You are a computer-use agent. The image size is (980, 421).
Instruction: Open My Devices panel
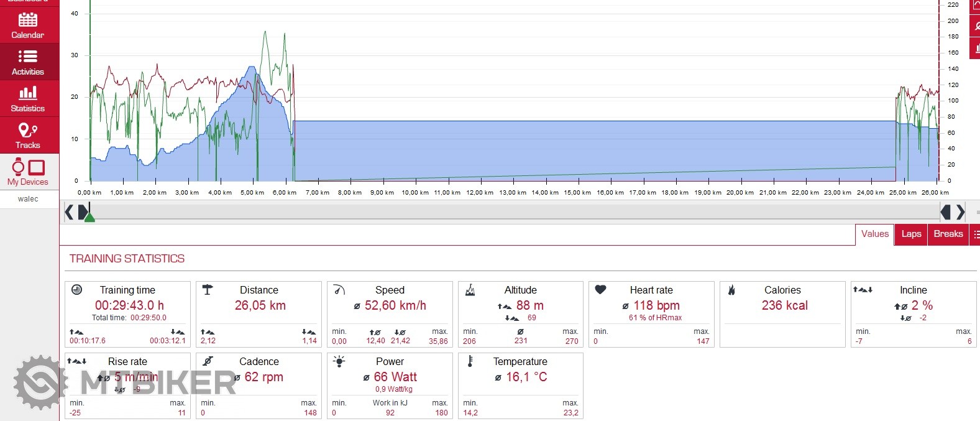click(28, 172)
